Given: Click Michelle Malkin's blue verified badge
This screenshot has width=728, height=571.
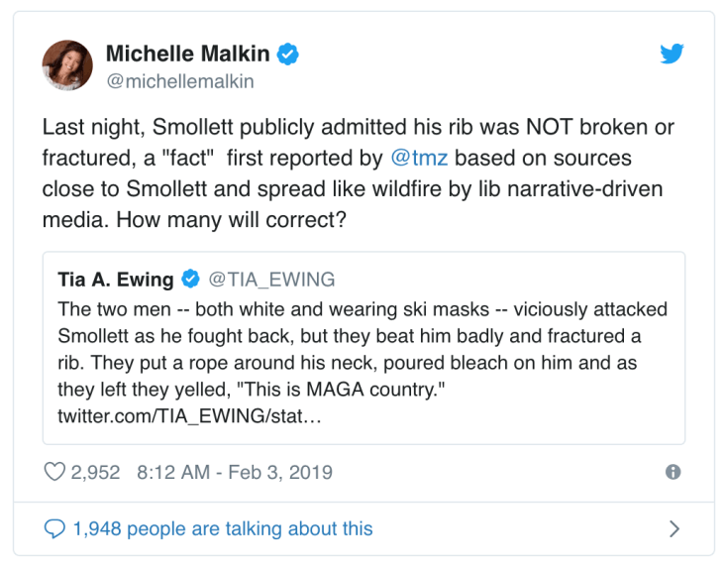Looking at the screenshot, I should coord(288,54).
